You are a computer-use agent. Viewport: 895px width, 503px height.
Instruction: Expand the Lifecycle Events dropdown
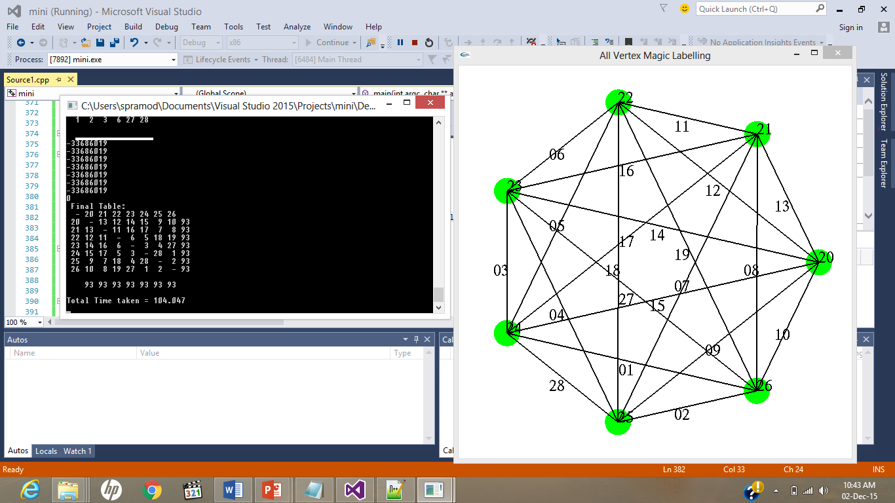coord(256,59)
